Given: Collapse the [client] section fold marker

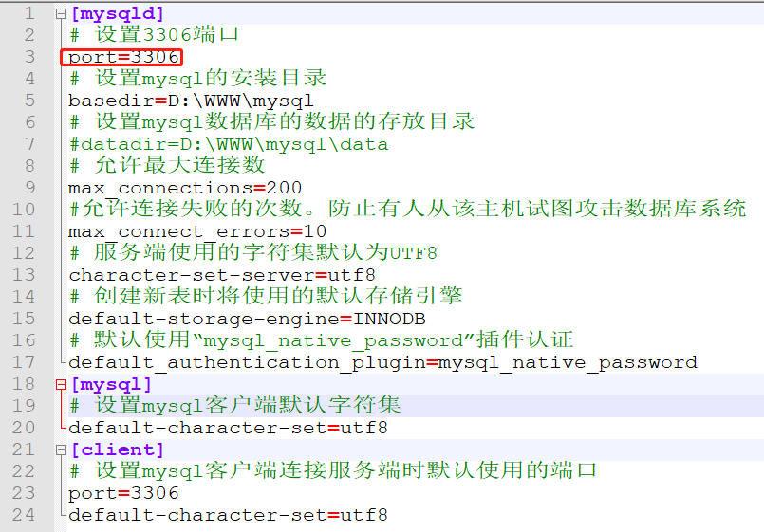Looking at the screenshot, I should pos(61,450).
